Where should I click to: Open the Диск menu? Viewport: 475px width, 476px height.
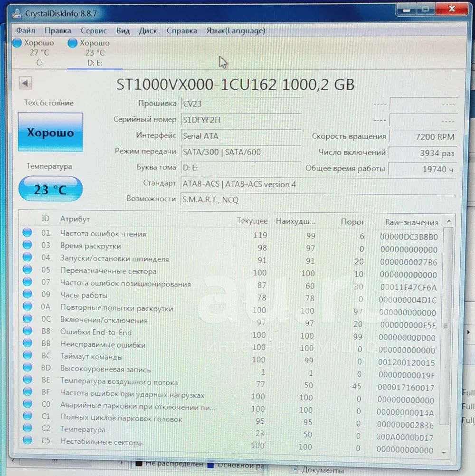click(x=148, y=31)
